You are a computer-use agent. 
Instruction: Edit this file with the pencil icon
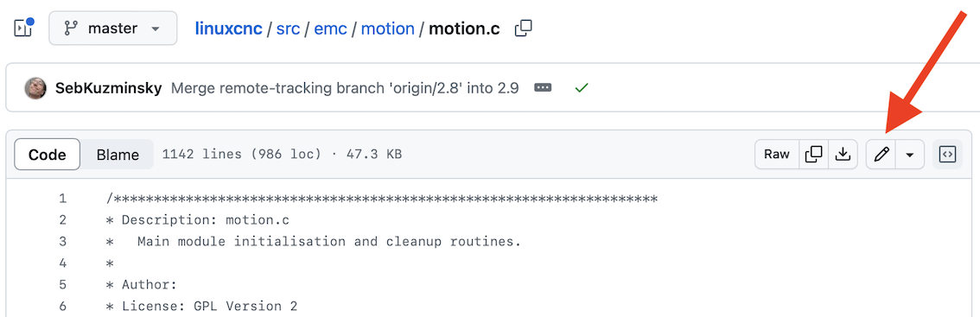pos(881,155)
